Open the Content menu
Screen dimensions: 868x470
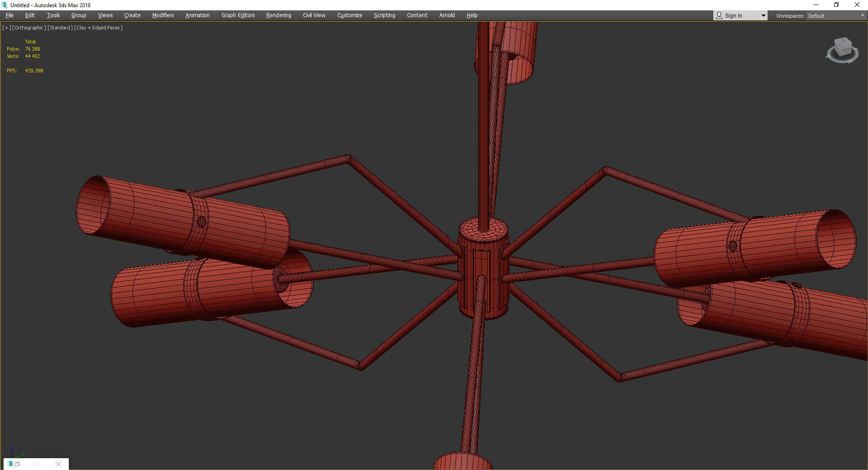click(x=417, y=15)
